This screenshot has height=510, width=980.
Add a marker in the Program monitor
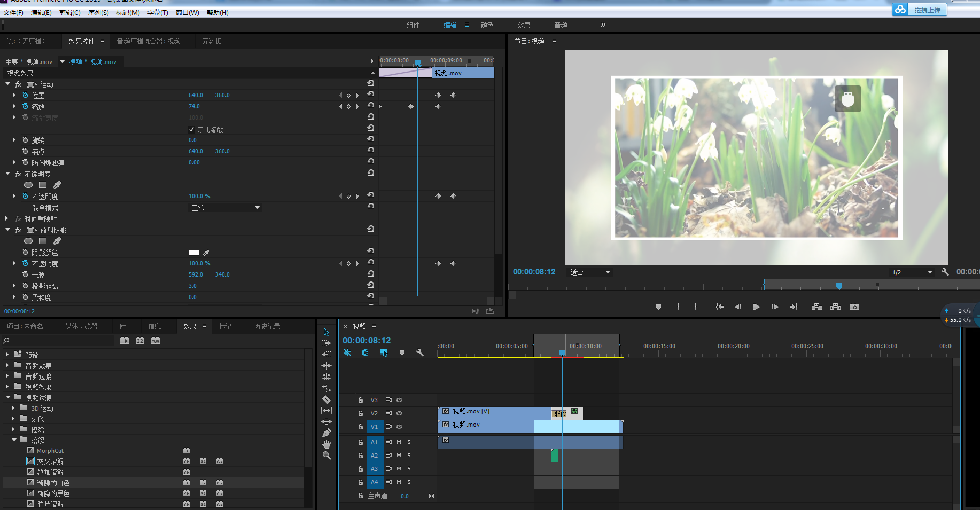(658, 307)
